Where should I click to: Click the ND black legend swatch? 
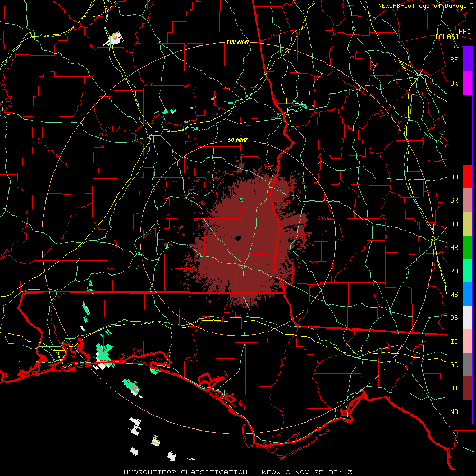467,411
